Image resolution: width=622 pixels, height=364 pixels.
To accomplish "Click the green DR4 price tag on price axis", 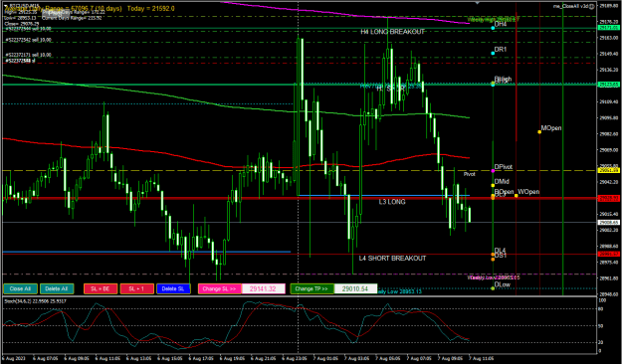I will pyautogui.click(x=609, y=28).
